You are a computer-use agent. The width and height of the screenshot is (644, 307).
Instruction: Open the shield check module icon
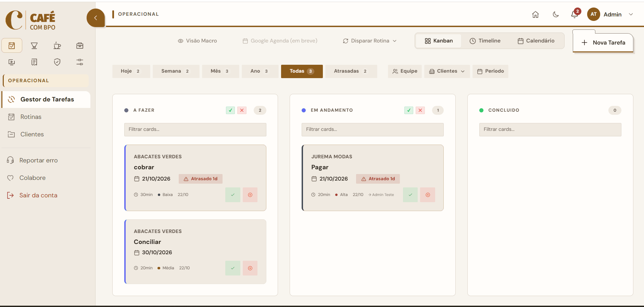[x=57, y=62]
